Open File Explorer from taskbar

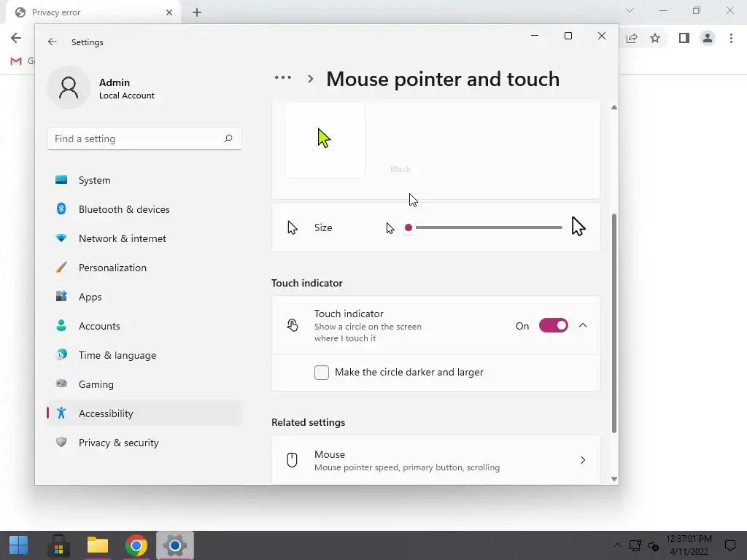(98, 545)
